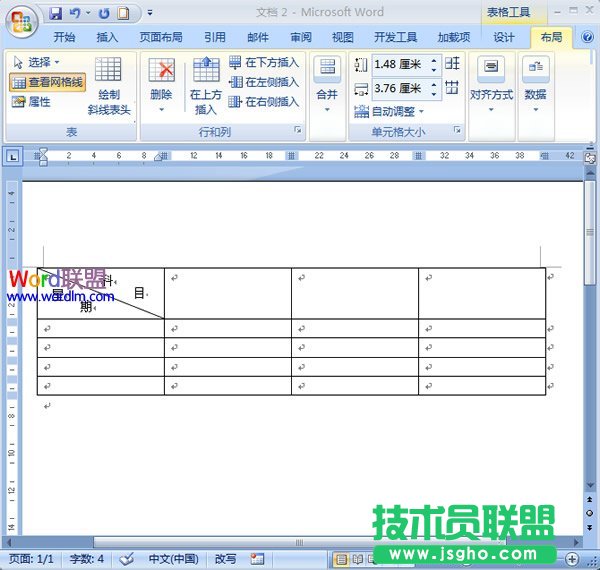Screen dimensions: 600x570
Task: Click the 页面: 1/1 status indicator
Action: (31, 559)
